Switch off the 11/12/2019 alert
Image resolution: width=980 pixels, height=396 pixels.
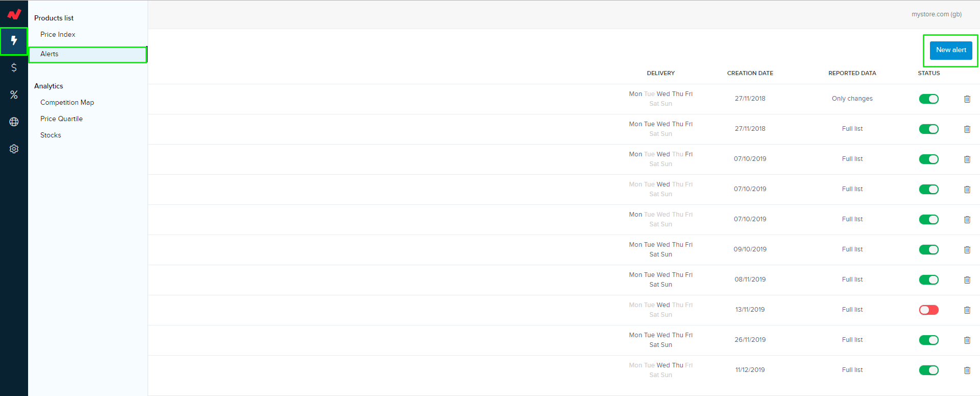929,370
